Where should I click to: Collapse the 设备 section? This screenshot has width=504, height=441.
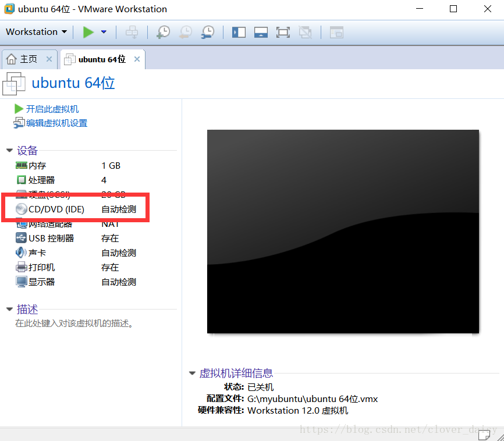coord(10,150)
